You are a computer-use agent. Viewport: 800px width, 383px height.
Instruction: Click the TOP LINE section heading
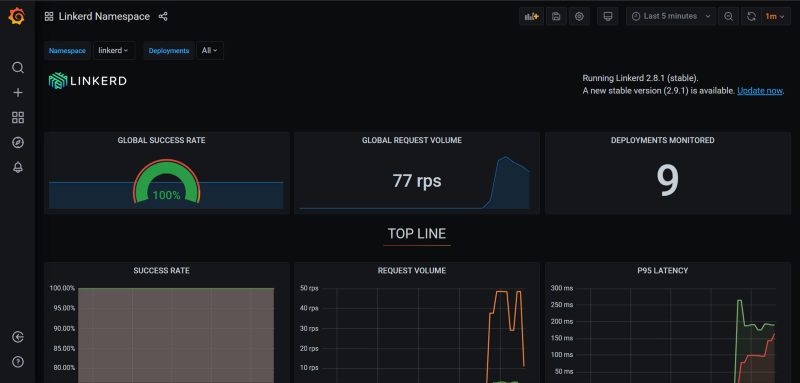click(x=417, y=234)
